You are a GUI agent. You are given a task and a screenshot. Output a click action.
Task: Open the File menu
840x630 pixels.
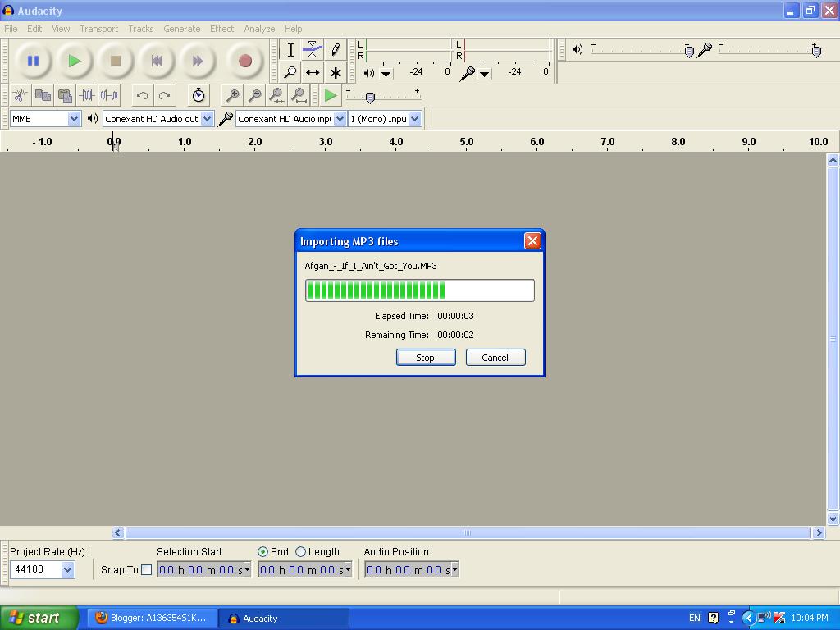click(11, 29)
